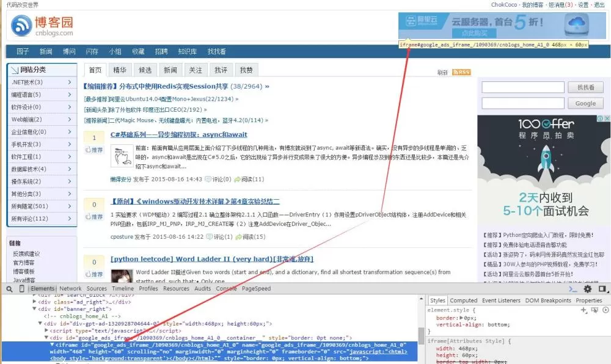Open the 设置 settings link at top
The height and width of the screenshot is (364, 611).
coord(583,5)
